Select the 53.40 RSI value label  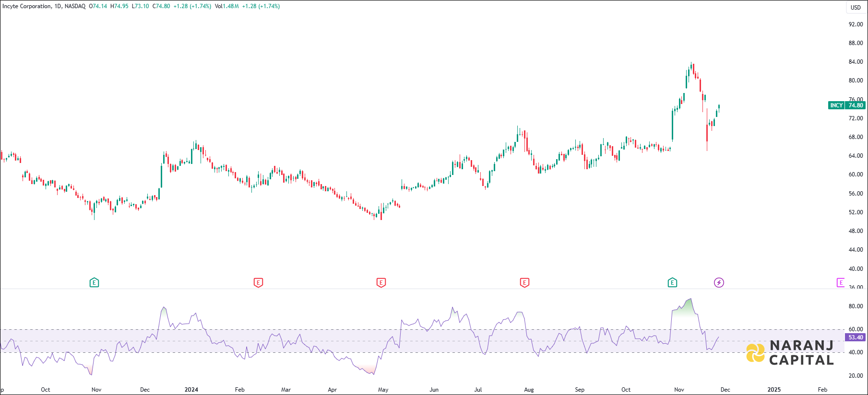(x=856, y=337)
